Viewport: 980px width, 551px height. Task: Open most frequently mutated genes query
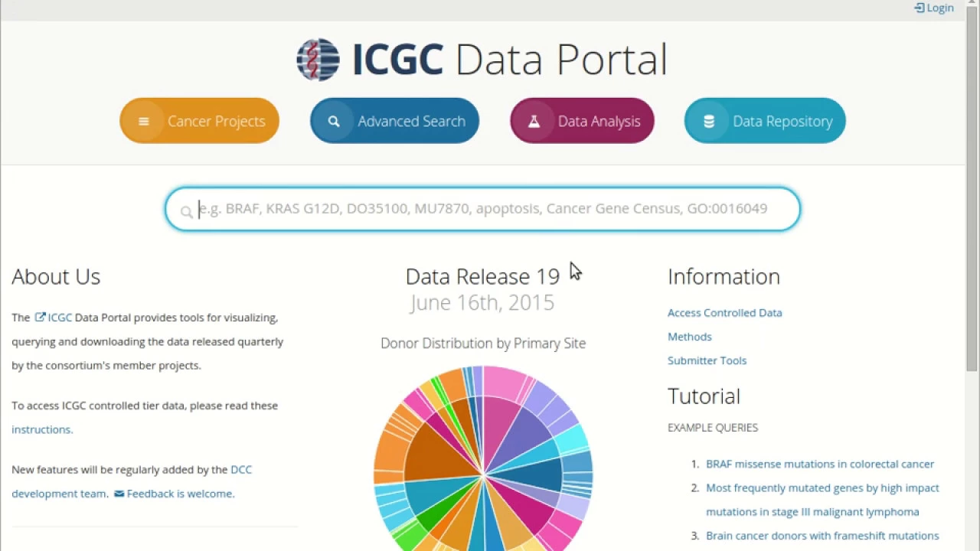822,500
